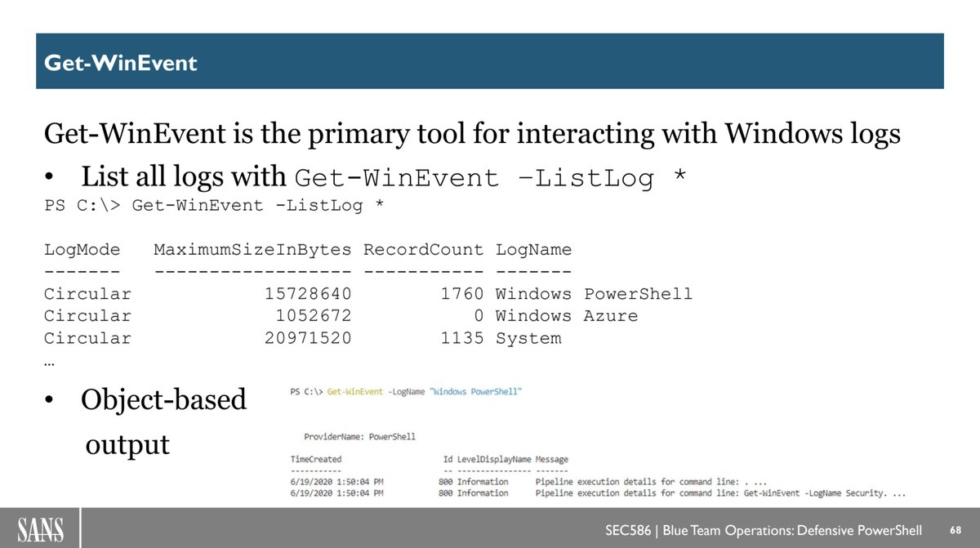Click the word 'output' under Object-based

(x=127, y=445)
